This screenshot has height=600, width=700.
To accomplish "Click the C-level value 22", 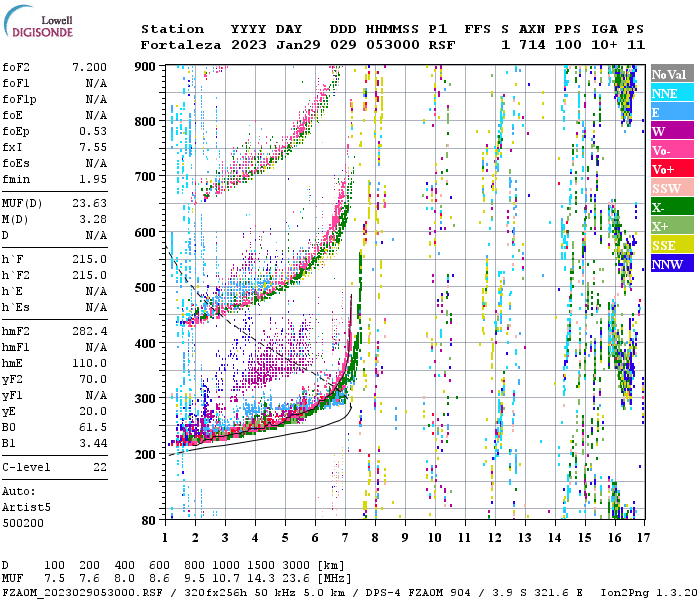I will (x=100, y=467).
